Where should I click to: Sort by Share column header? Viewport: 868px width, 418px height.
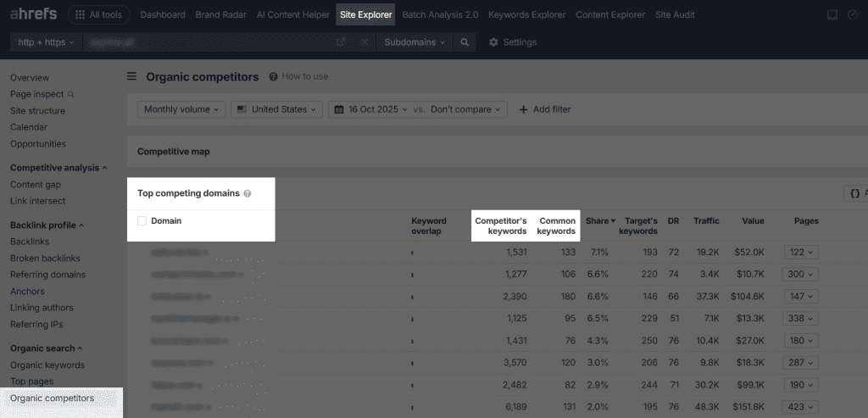[x=601, y=221]
